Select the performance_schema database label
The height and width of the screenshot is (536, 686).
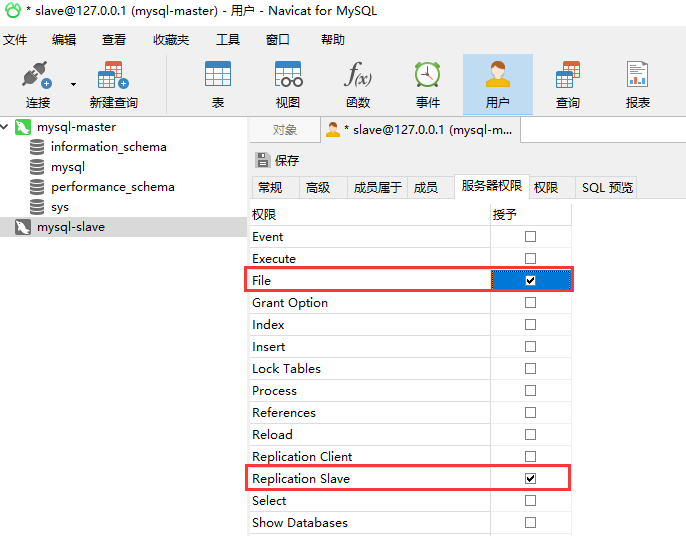[113, 187]
